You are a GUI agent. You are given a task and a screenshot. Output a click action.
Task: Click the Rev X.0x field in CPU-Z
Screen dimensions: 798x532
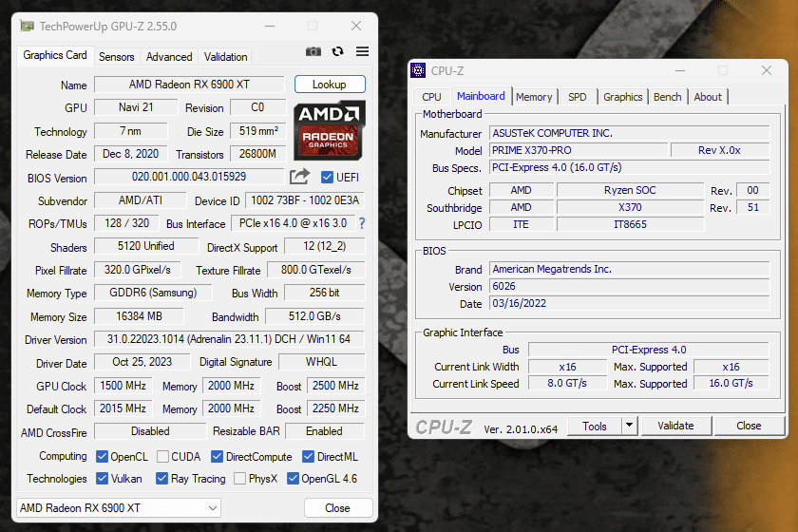[720, 150]
